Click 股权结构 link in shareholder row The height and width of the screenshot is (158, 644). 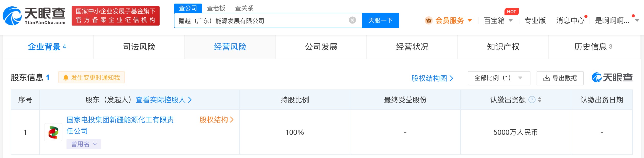216,120
